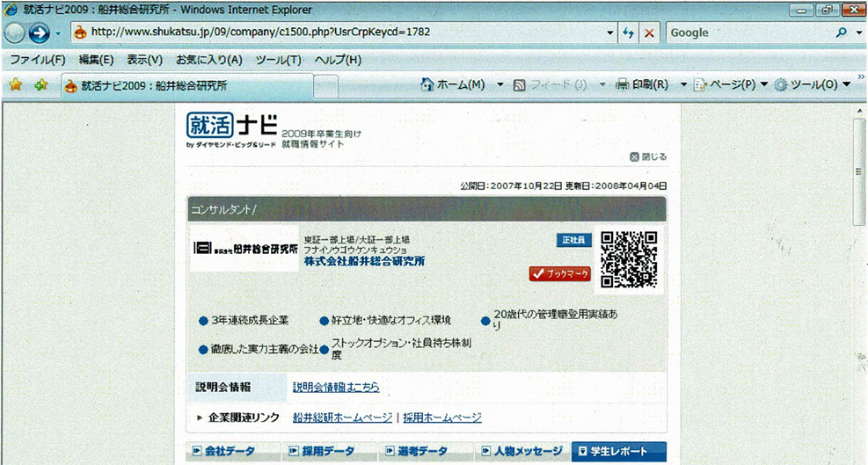This screenshot has width=868, height=465.
Task: Click the red Stop loading icon
Action: click(649, 33)
